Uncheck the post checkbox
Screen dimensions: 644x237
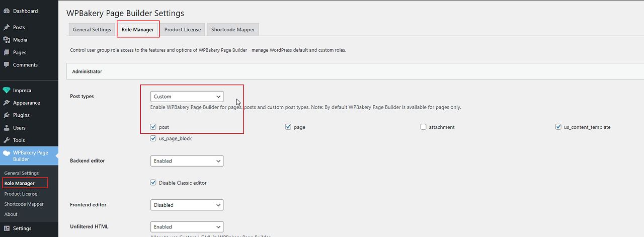(x=153, y=127)
